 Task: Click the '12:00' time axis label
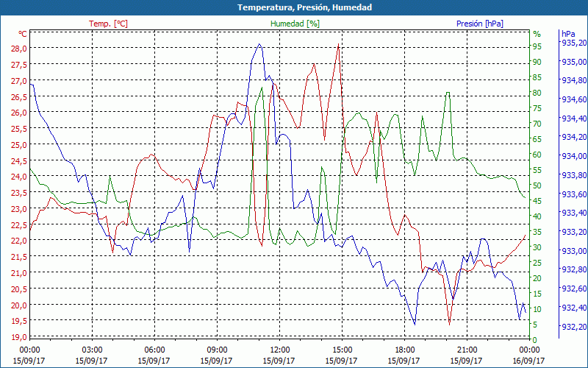coord(279,350)
